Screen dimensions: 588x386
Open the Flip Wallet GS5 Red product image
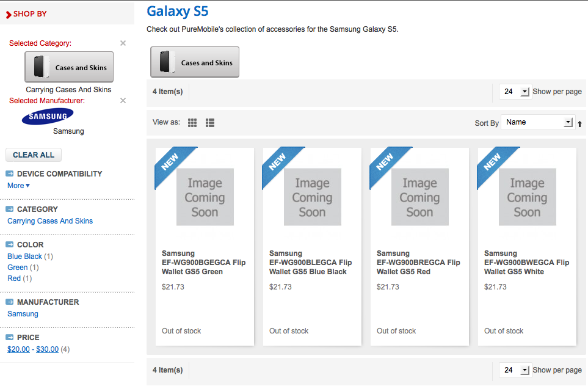[419, 197]
